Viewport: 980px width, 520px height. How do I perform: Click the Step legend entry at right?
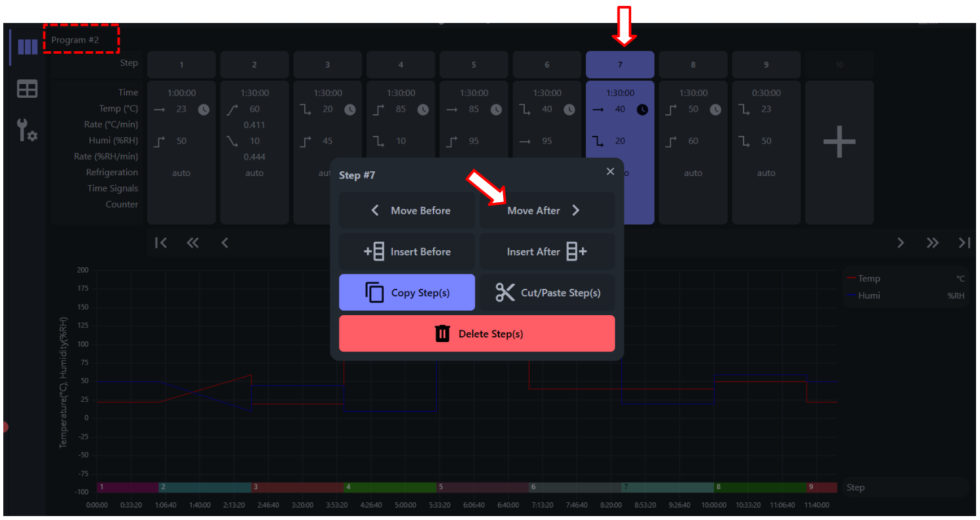906,487
